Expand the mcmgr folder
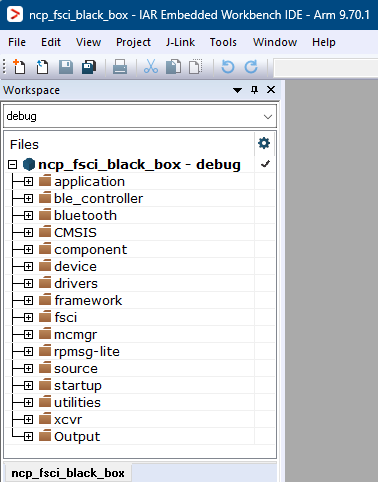 point(28,335)
